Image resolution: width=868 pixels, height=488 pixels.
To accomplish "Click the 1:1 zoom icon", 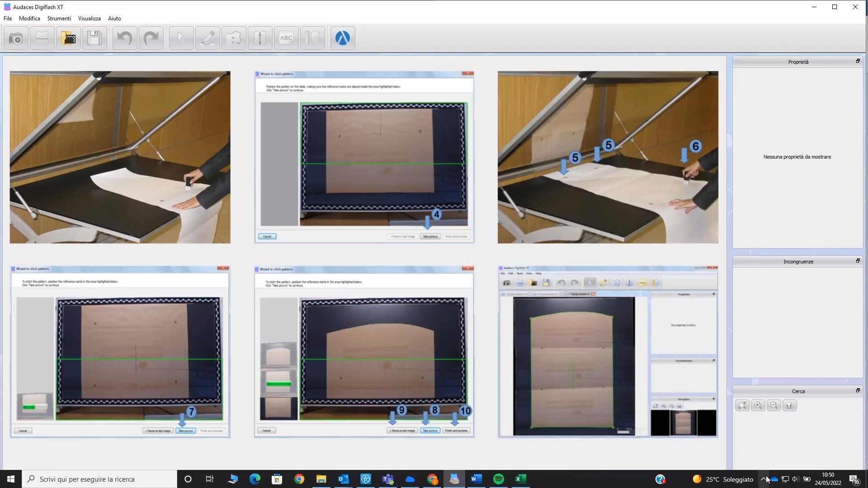I will coord(789,406).
